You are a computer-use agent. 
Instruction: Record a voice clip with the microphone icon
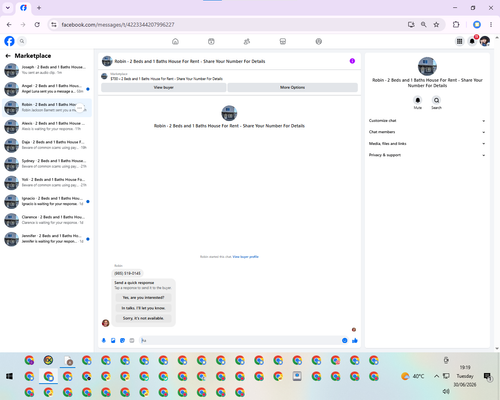coord(104,340)
